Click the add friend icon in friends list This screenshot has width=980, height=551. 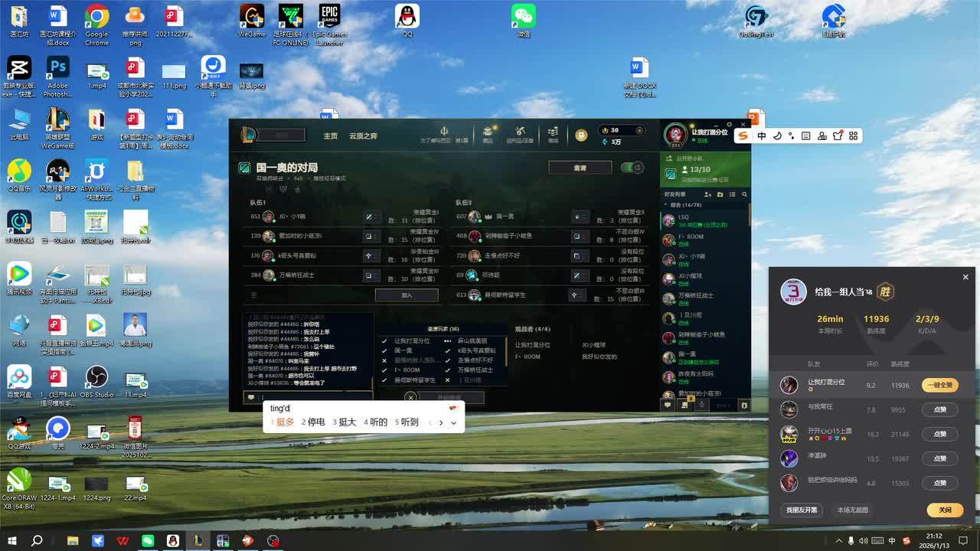707,195
